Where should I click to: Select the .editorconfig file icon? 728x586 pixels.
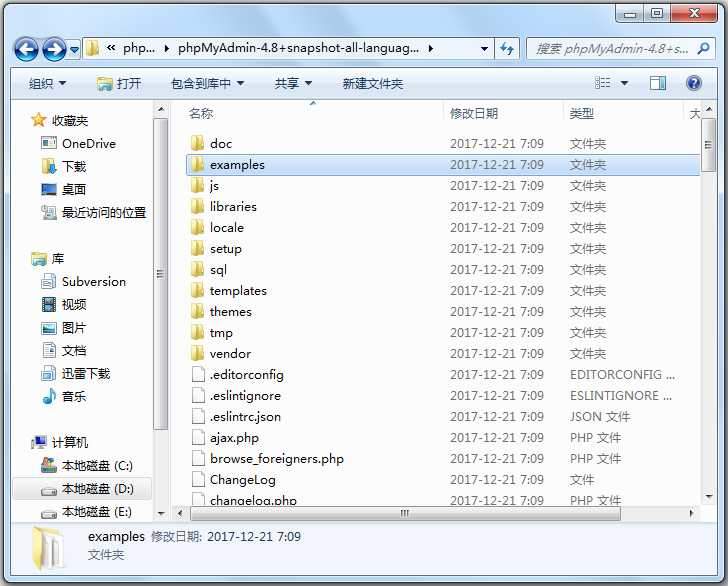tap(198, 374)
